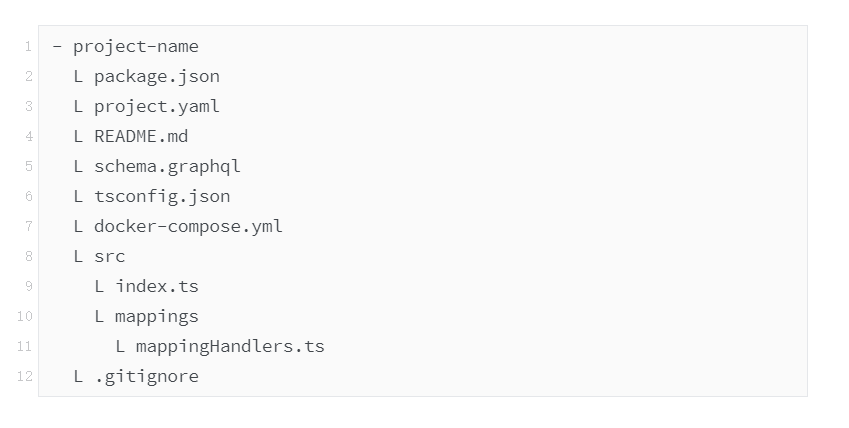Screen dimensions: 849x428
Task: Click the .gitignore entry
Action: point(146,376)
